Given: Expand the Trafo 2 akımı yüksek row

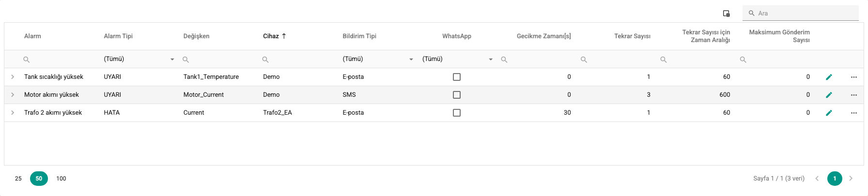Looking at the screenshot, I should [13, 113].
